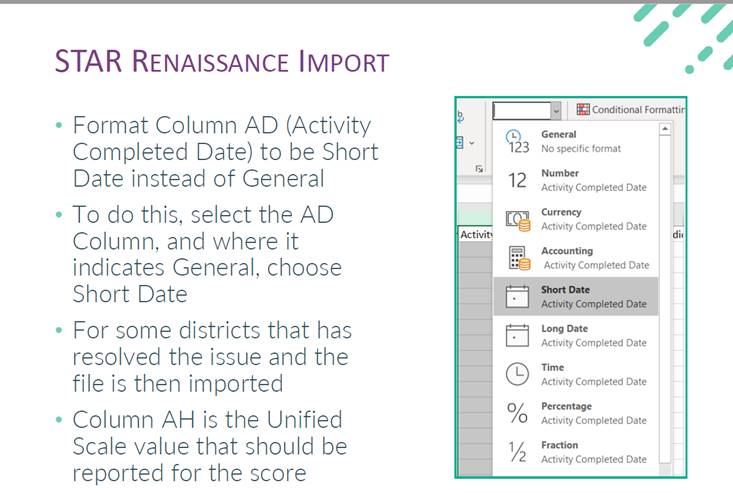Open the Conditional Formatting button
This screenshot has height=493, width=733.
pos(627,110)
